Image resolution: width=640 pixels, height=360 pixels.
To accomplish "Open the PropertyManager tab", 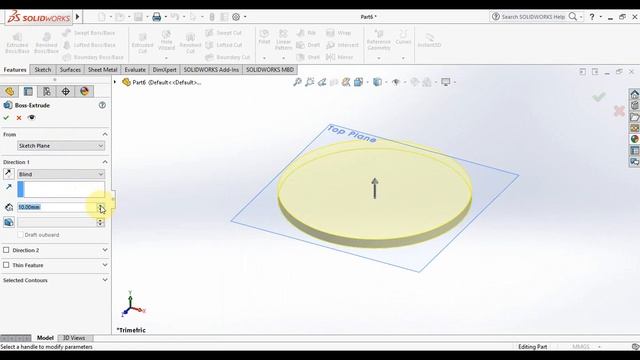I will 28,91.
